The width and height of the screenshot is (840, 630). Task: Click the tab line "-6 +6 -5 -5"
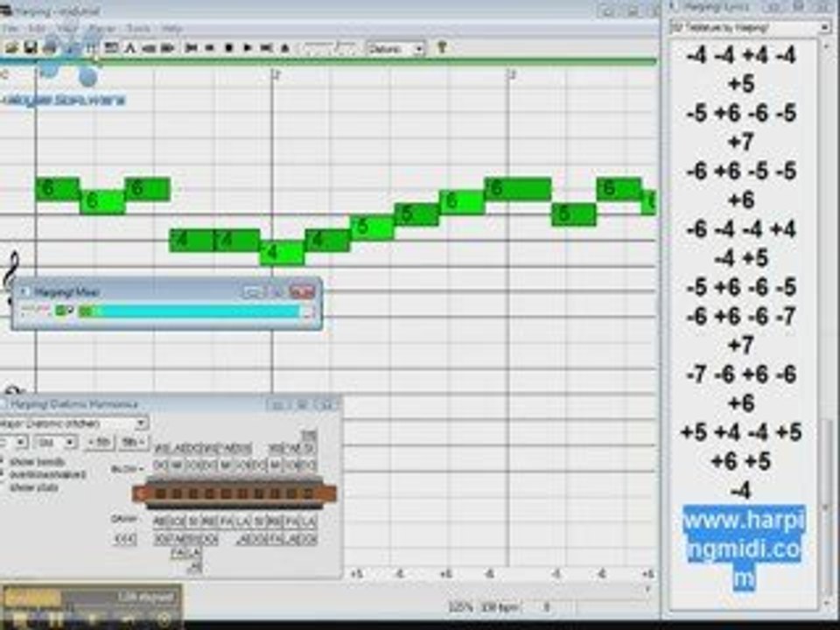coord(741,171)
